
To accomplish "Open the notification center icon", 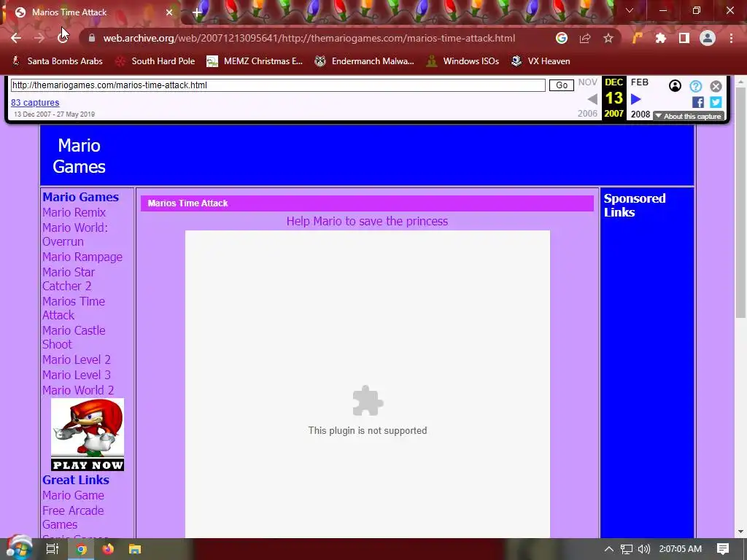I will [723, 549].
